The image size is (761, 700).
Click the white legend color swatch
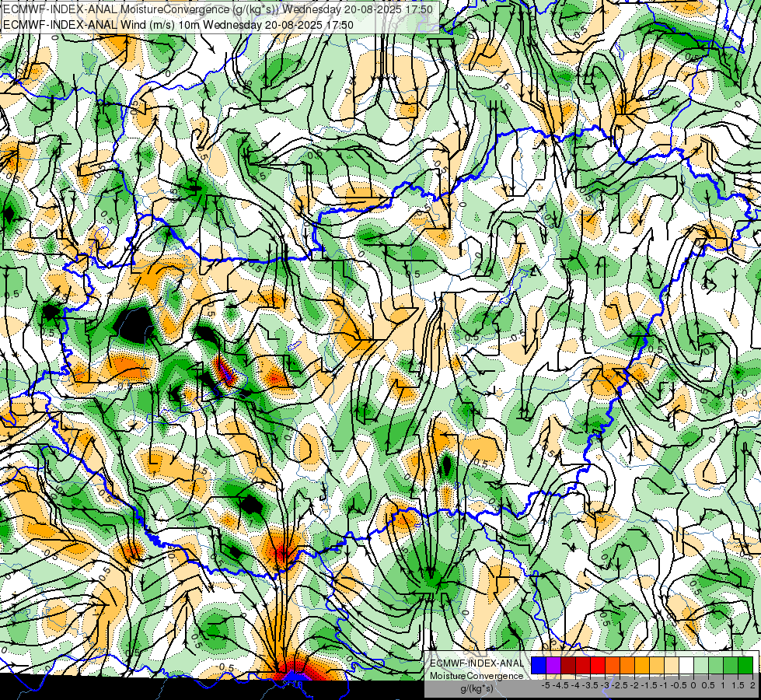coord(686,666)
